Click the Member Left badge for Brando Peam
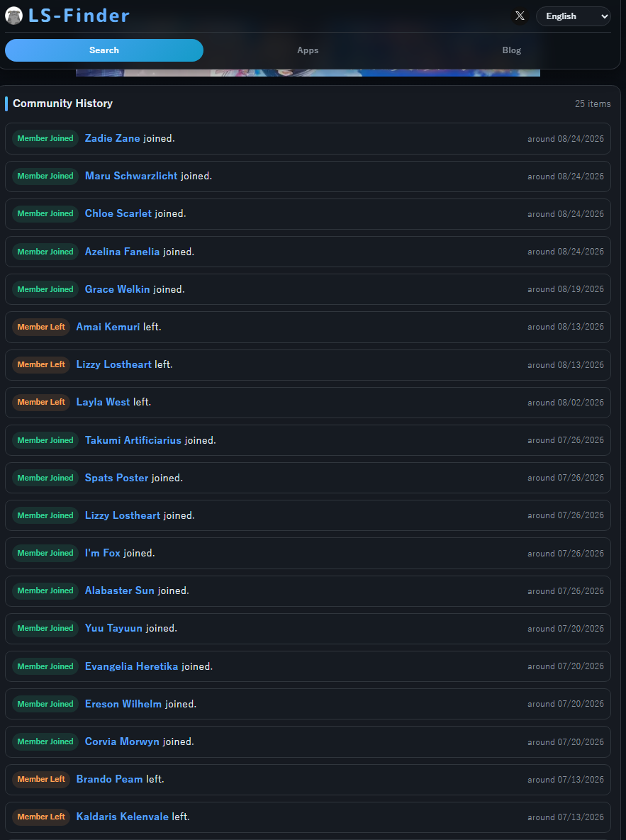Image resolution: width=626 pixels, height=840 pixels. (x=41, y=779)
